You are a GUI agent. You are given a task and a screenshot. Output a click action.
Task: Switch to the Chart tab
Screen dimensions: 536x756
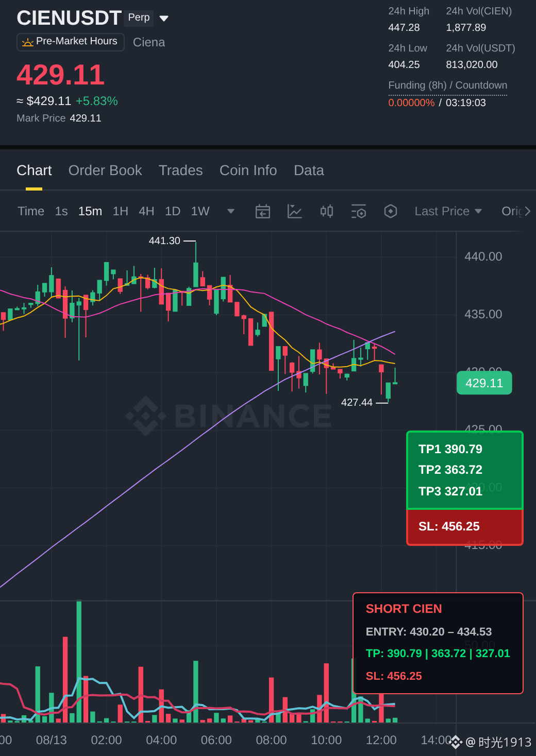coord(34,170)
